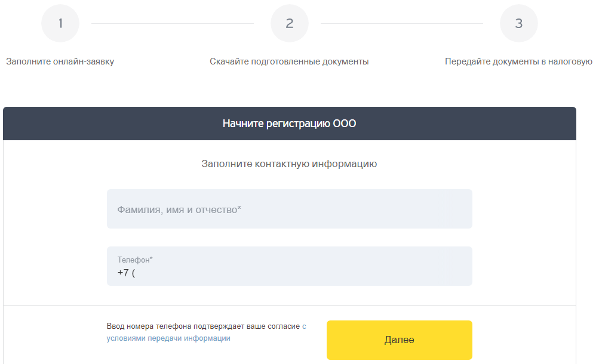This screenshot has width=599, height=364.
Task: Select step 3 circle
Action: (x=519, y=23)
